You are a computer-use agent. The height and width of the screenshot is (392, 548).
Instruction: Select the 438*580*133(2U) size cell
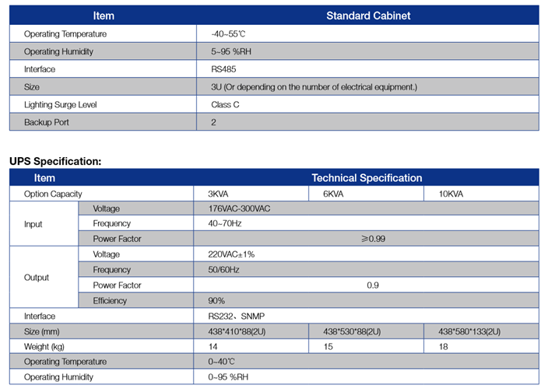[x=471, y=331]
